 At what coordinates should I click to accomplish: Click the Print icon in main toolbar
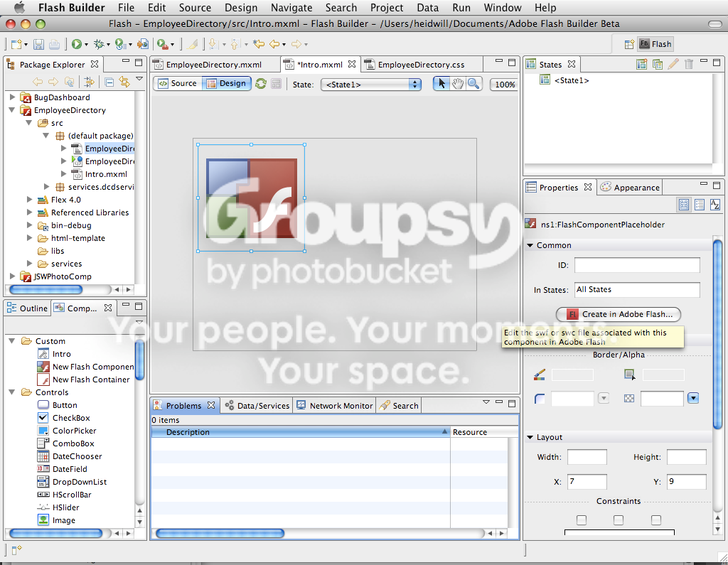[x=54, y=44]
